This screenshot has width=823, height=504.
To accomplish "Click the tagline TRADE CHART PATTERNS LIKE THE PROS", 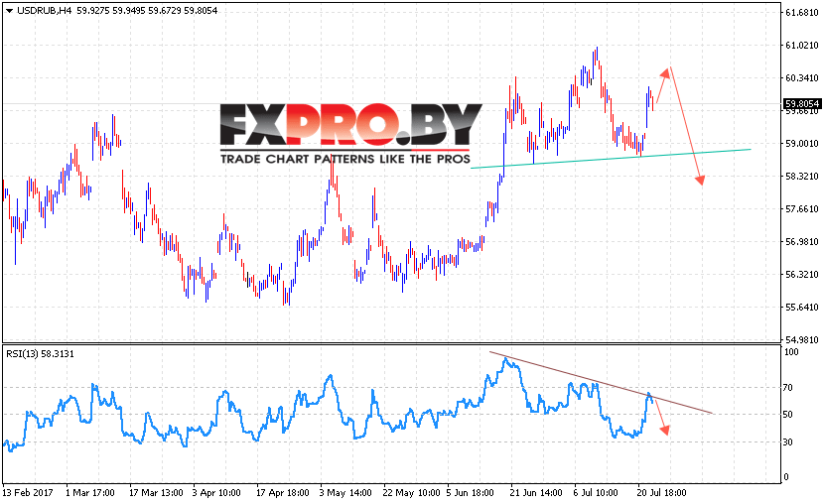I will (345, 159).
